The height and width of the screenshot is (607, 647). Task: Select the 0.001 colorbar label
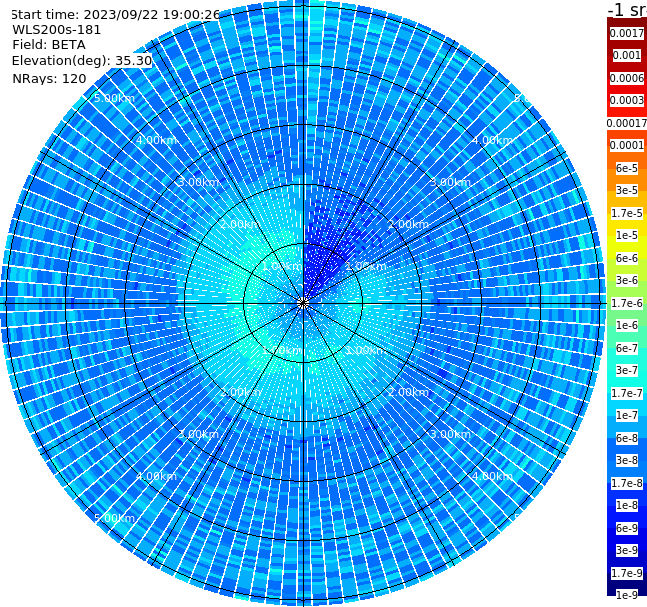click(627, 55)
